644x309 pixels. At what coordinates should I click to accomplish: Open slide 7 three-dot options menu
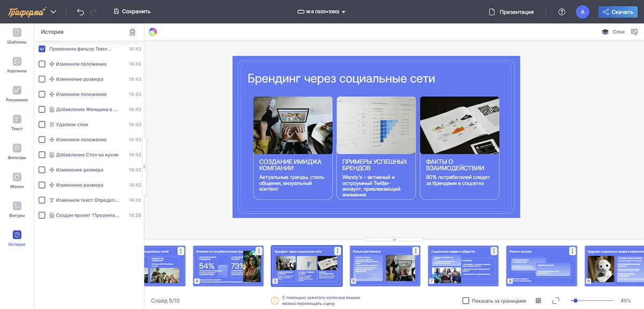(x=494, y=251)
